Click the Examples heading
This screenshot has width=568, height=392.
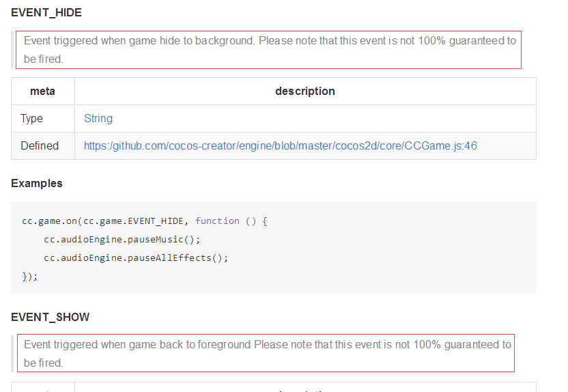coord(37,183)
